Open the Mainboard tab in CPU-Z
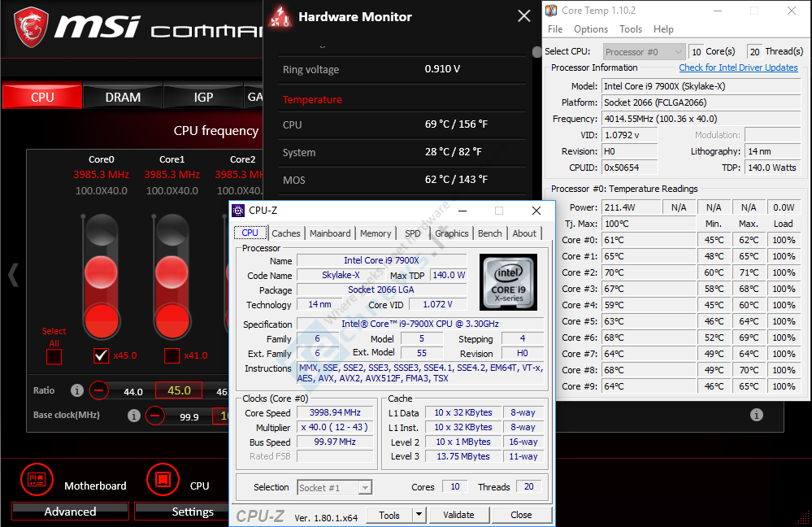812x527 pixels. click(330, 233)
